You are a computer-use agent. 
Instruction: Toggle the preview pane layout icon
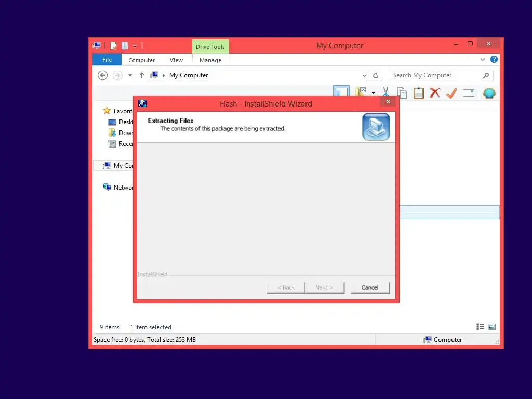[x=341, y=91]
